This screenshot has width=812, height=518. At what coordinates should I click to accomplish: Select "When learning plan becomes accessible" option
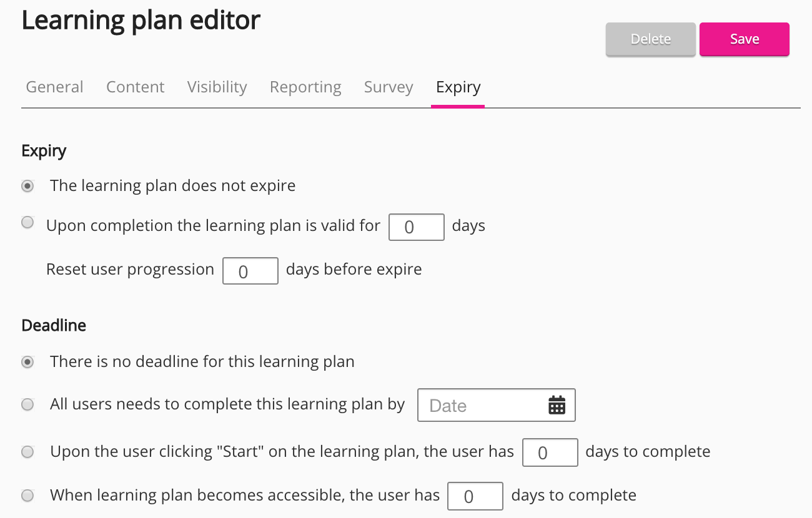click(27, 496)
